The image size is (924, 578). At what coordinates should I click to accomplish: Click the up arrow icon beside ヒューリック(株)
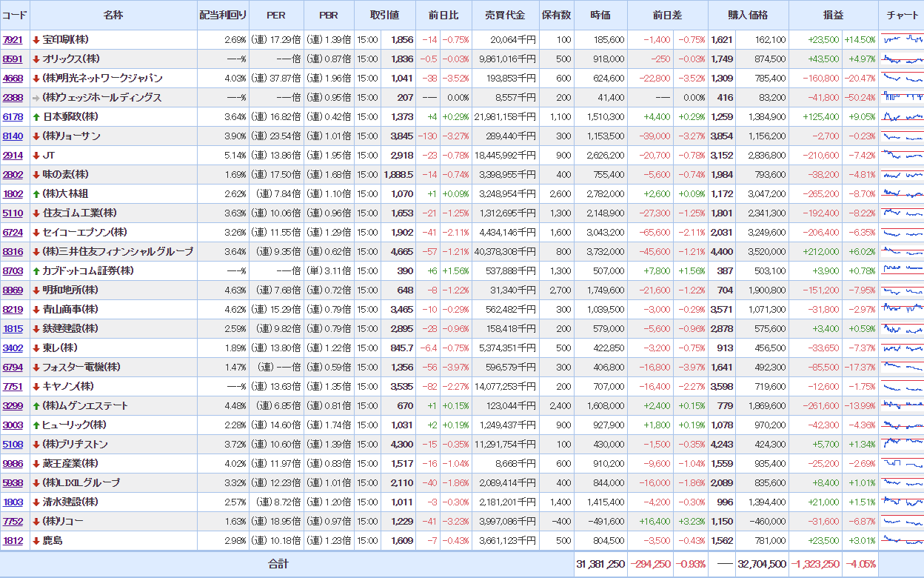point(36,425)
